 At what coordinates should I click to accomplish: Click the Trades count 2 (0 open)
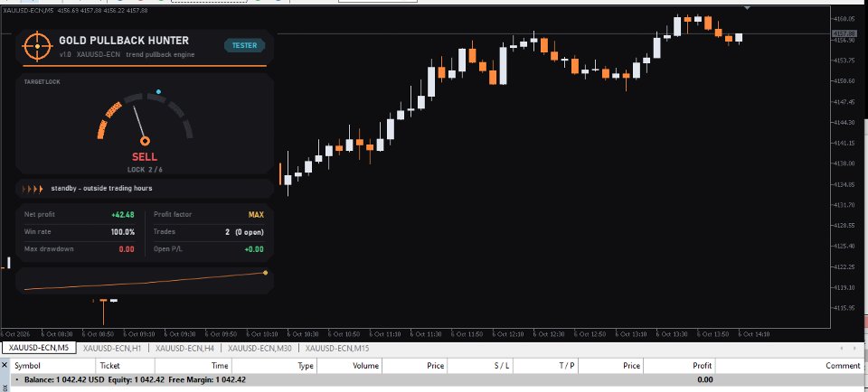(244, 232)
